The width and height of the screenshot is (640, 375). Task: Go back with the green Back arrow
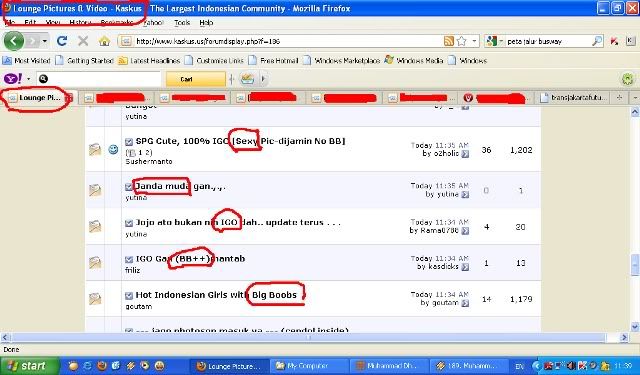pos(13,41)
